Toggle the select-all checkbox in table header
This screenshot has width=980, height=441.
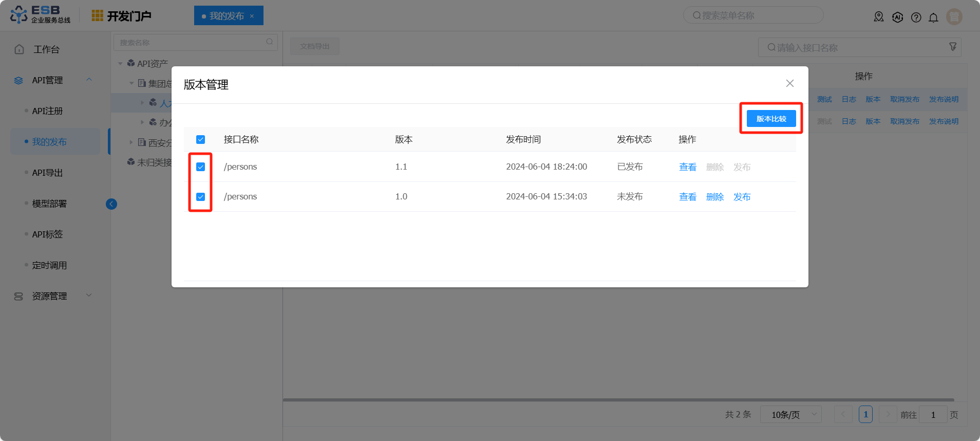pos(201,140)
